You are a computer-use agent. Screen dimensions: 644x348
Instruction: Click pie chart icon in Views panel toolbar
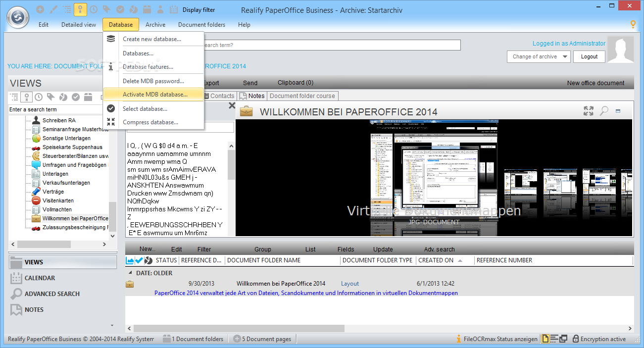[63, 97]
